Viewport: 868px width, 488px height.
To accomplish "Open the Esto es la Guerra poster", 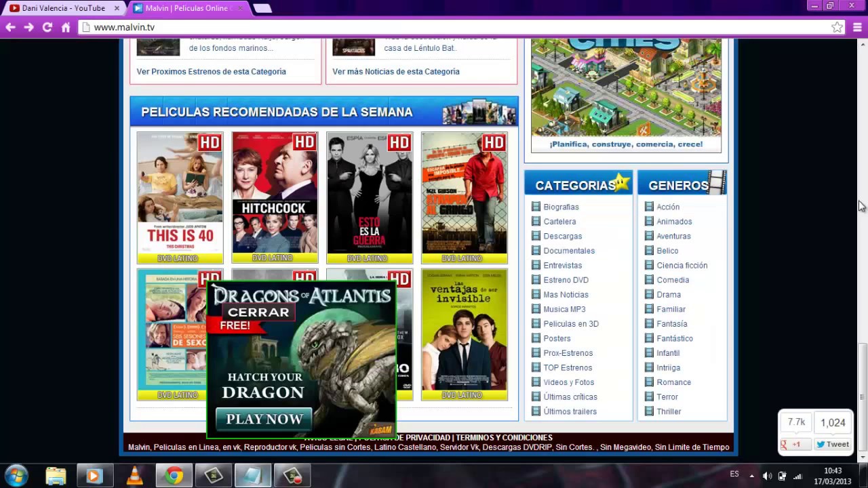I will [370, 197].
